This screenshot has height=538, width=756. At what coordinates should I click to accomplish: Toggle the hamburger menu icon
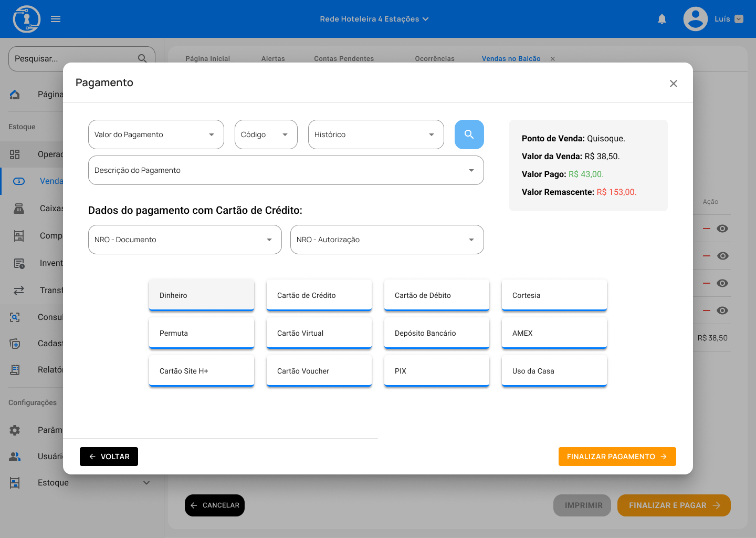(x=56, y=19)
